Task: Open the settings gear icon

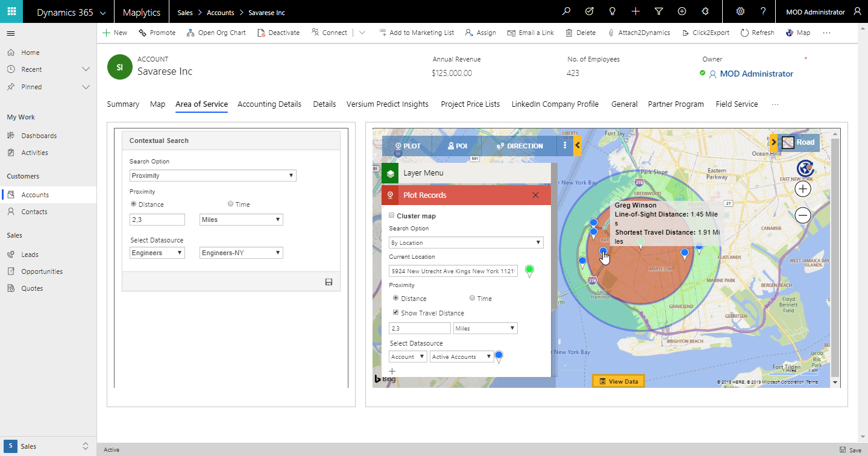Action: tap(740, 11)
